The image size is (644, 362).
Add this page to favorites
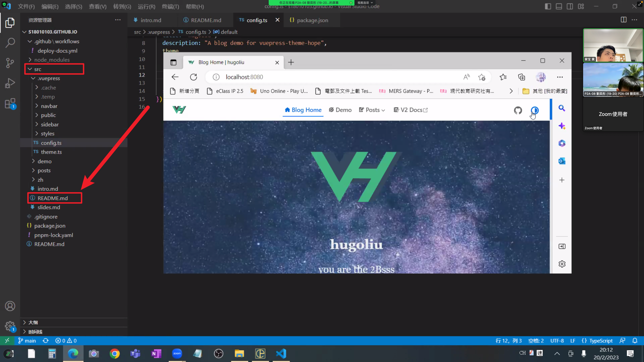[x=482, y=77]
